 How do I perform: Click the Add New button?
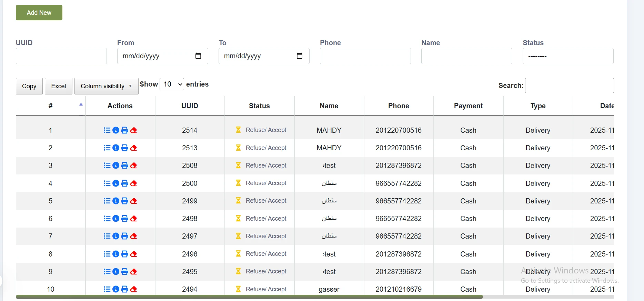click(39, 13)
